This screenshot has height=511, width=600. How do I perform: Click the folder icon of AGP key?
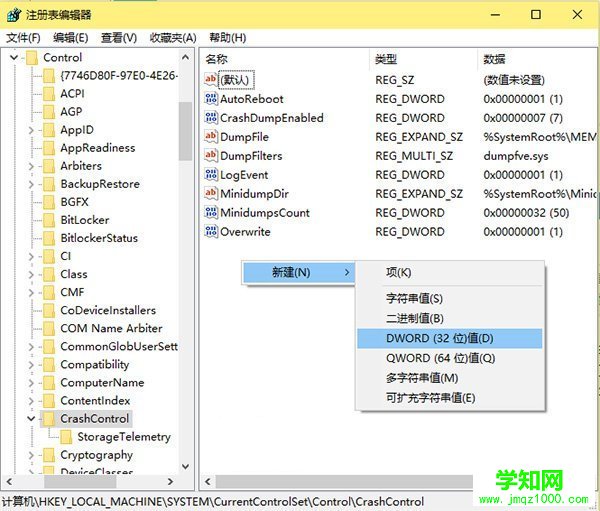pyautogui.click(x=49, y=112)
